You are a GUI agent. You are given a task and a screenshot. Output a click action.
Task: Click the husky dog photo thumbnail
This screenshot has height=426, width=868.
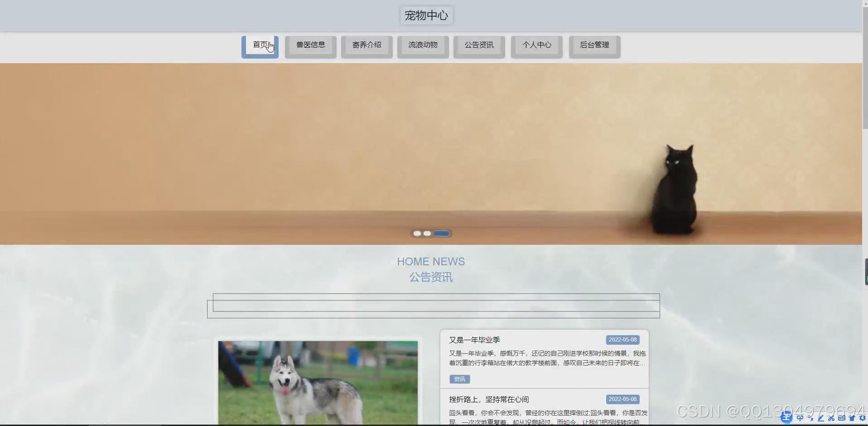click(318, 382)
